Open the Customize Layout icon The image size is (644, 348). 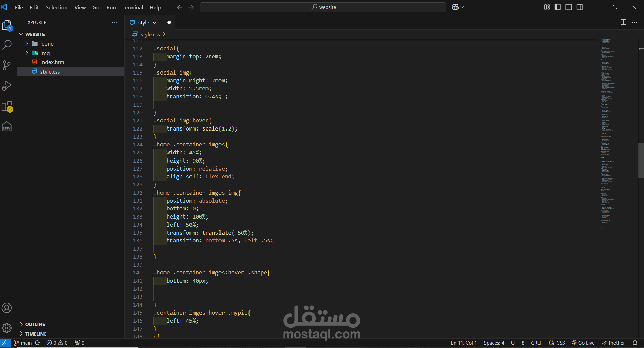click(x=547, y=7)
